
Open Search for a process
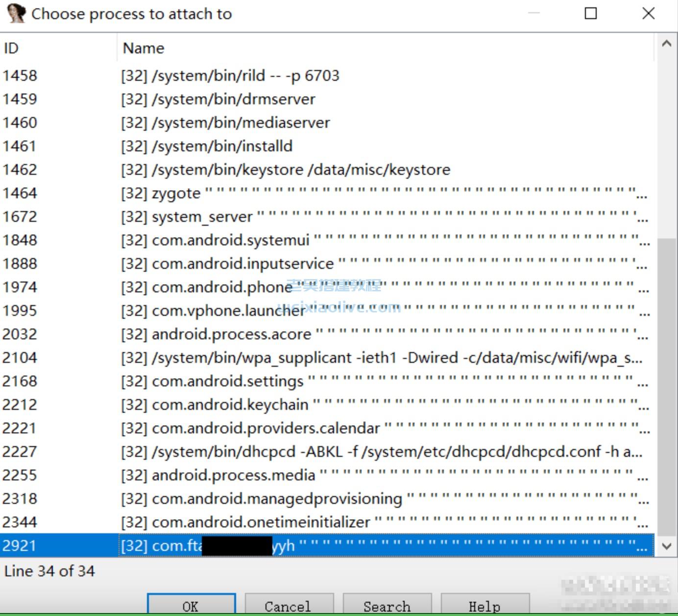click(387, 606)
